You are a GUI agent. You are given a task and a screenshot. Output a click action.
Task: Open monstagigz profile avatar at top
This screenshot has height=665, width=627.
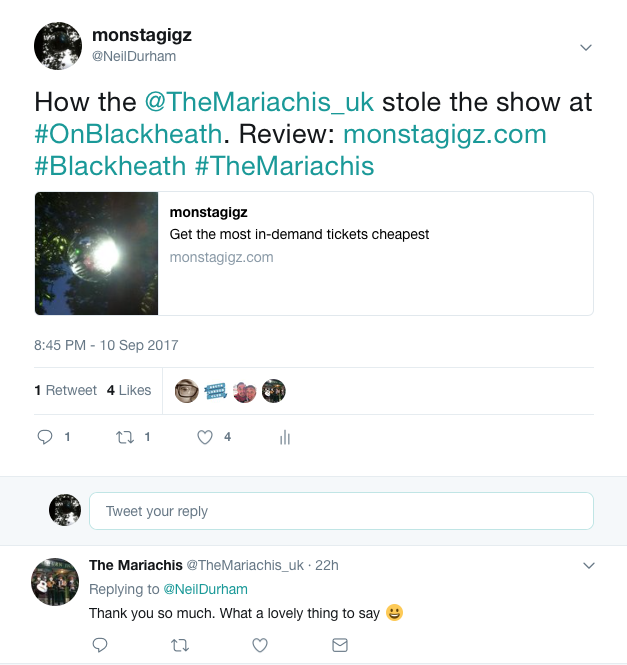(x=58, y=46)
